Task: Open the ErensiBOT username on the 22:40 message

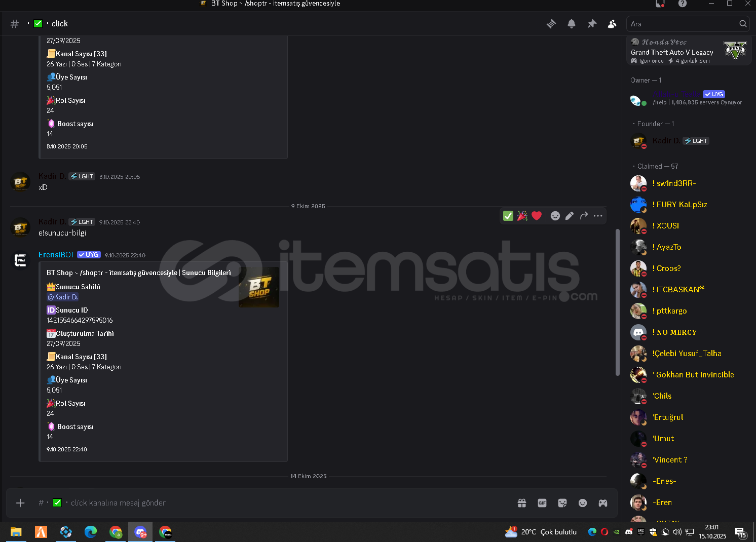Action: pyautogui.click(x=57, y=255)
